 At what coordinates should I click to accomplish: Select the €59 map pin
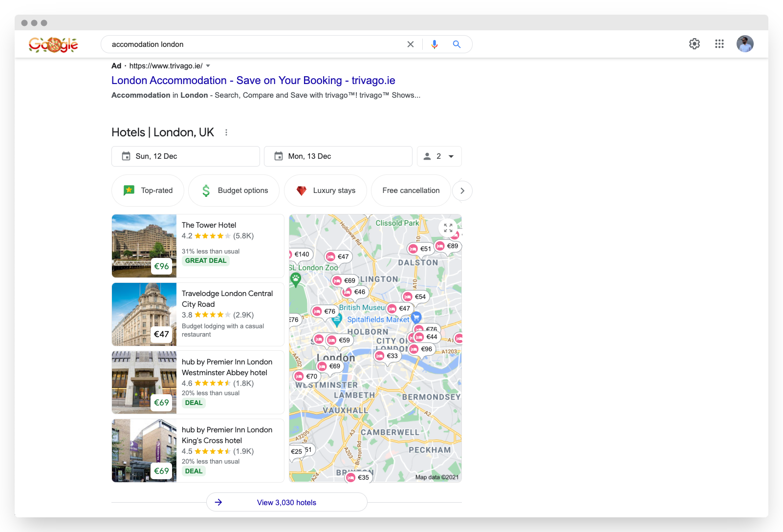click(339, 340)
